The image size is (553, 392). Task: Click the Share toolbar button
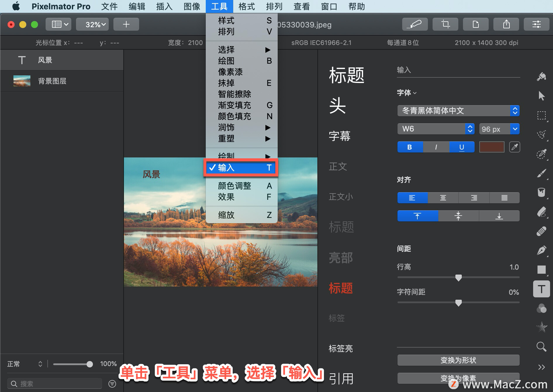click(506, 24)
